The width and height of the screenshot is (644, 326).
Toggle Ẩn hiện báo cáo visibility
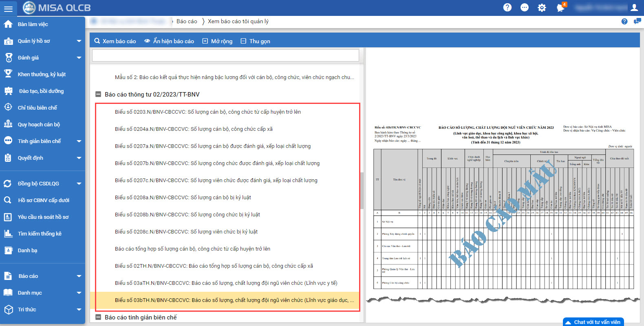[x=169, y=41]
